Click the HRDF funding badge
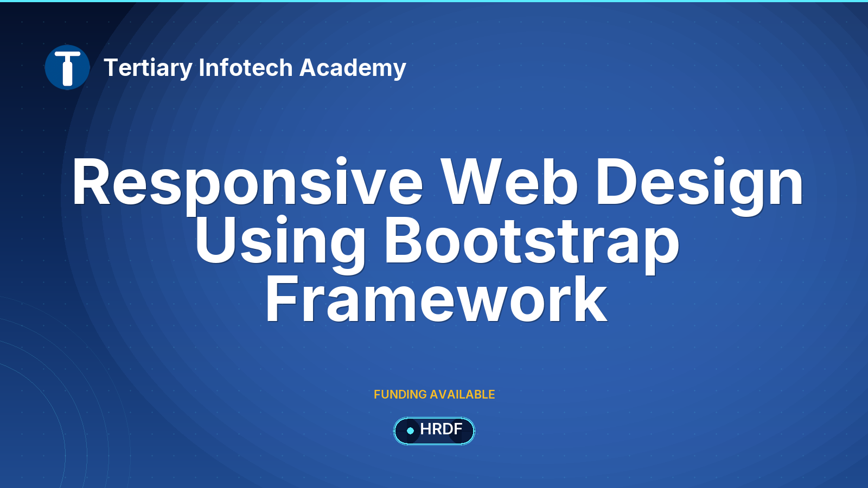Viewport: 868px width, 488px height. coord(434,431)
